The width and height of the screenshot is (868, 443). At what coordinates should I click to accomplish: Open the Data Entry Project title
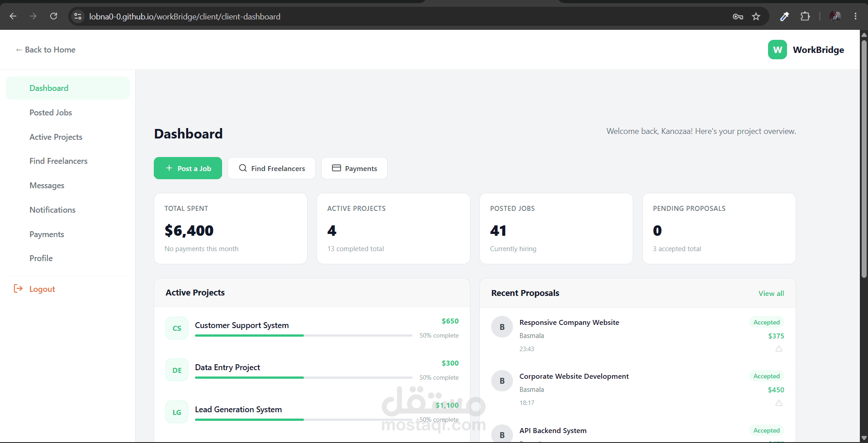coord(228,367)
